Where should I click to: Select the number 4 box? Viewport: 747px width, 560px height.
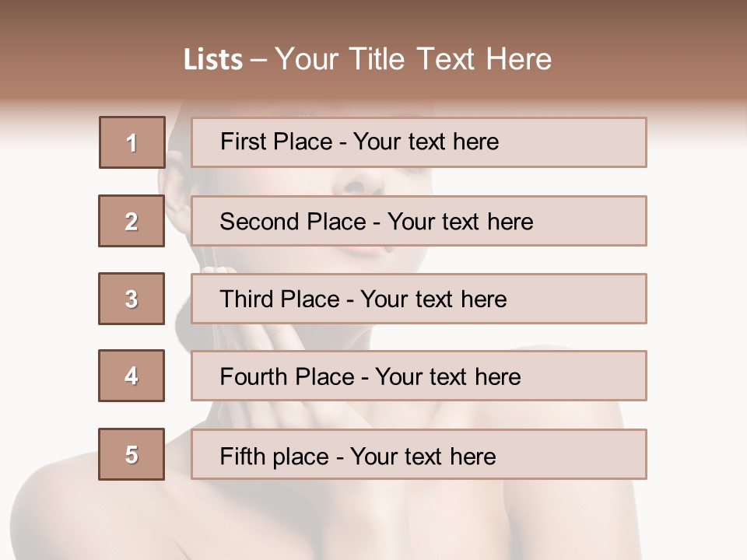[132, 376]
